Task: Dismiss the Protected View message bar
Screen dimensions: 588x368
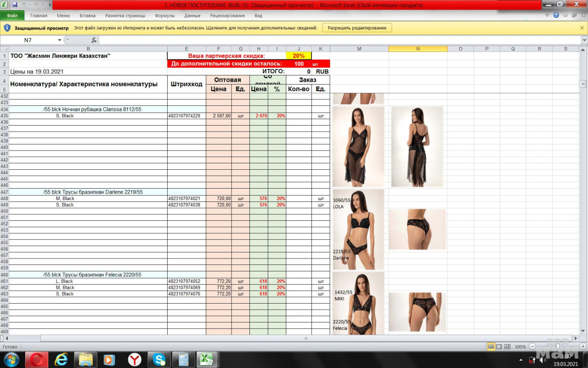Action: pos(582,28)
